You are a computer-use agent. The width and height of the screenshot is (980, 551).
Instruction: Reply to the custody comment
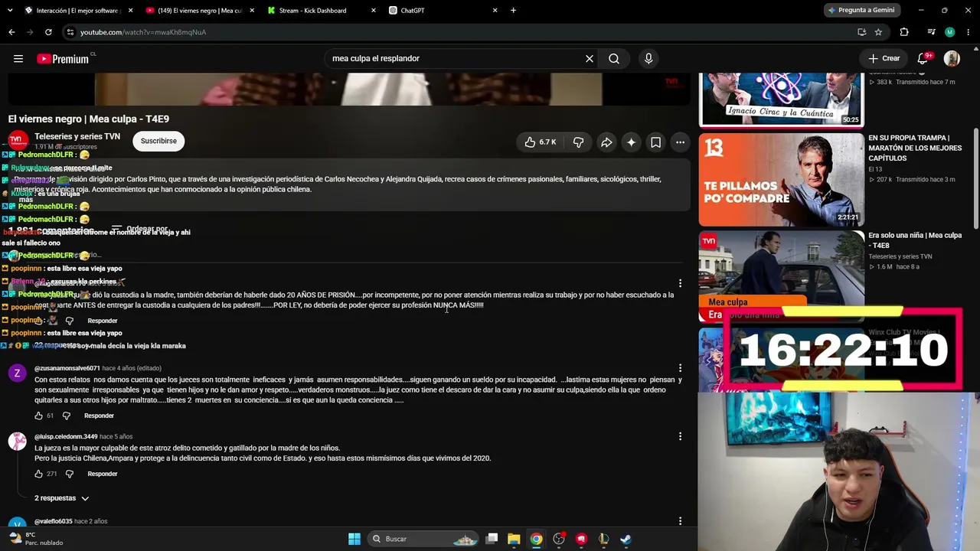[103, 321]
